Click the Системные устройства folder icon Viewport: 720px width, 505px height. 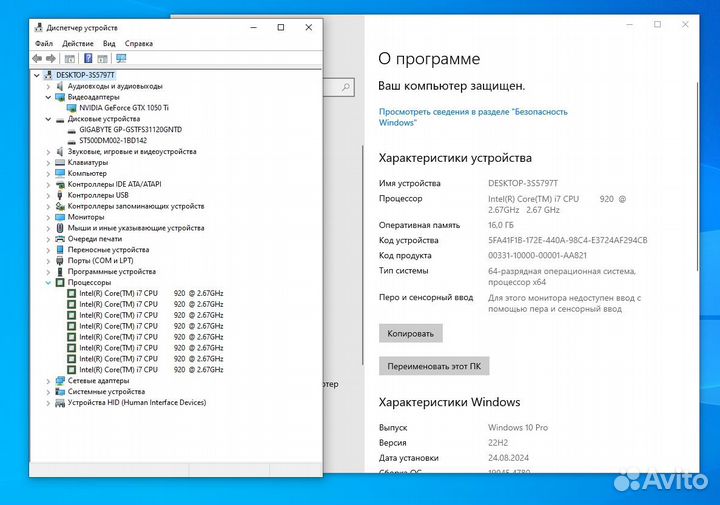(60, 392)
